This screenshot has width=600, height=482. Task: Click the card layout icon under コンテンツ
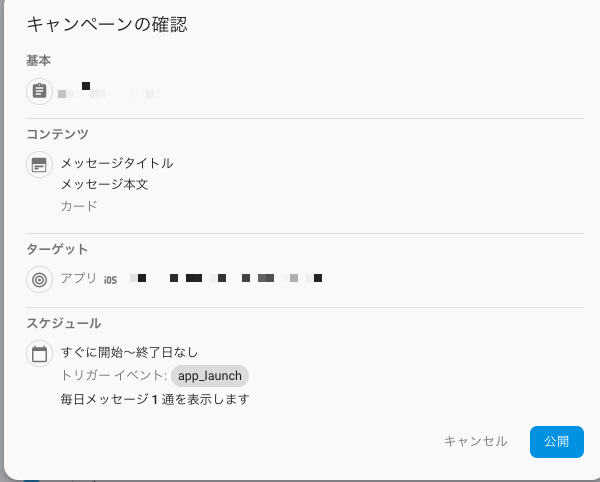coord(39,164)
